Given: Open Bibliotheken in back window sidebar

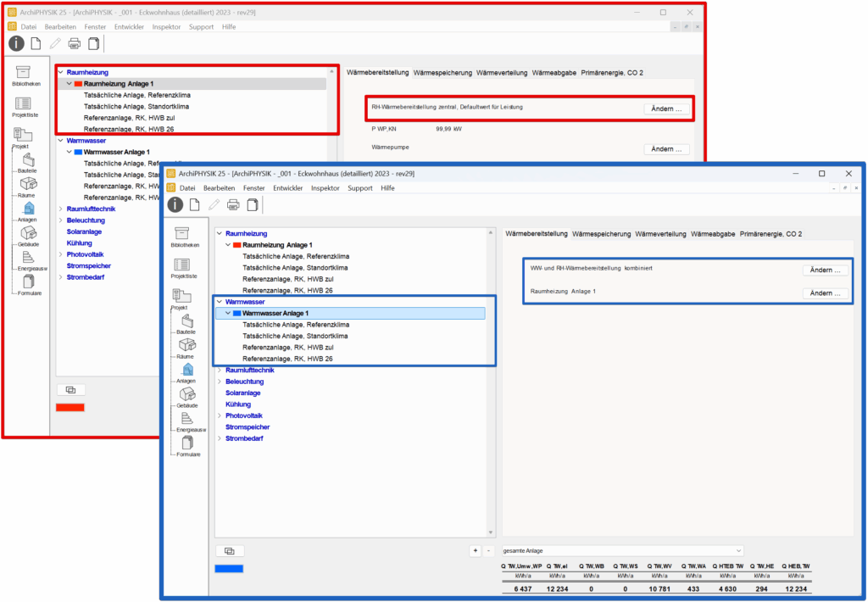Looking at the screenshot, I should (26, 75).
